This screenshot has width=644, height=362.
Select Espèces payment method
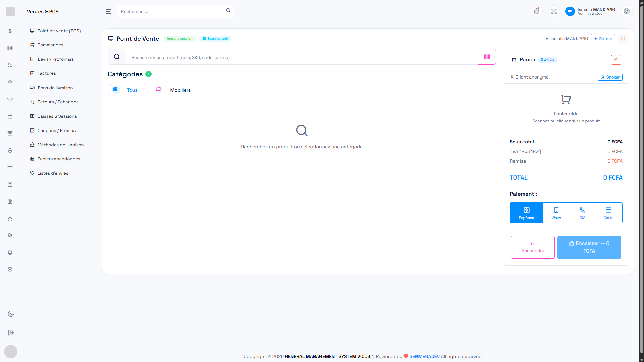point(526,213)
